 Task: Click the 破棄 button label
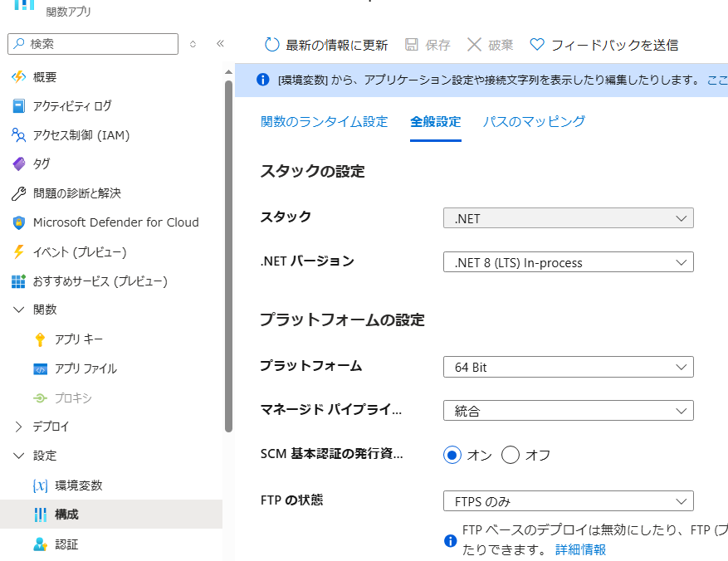point(501,45)
